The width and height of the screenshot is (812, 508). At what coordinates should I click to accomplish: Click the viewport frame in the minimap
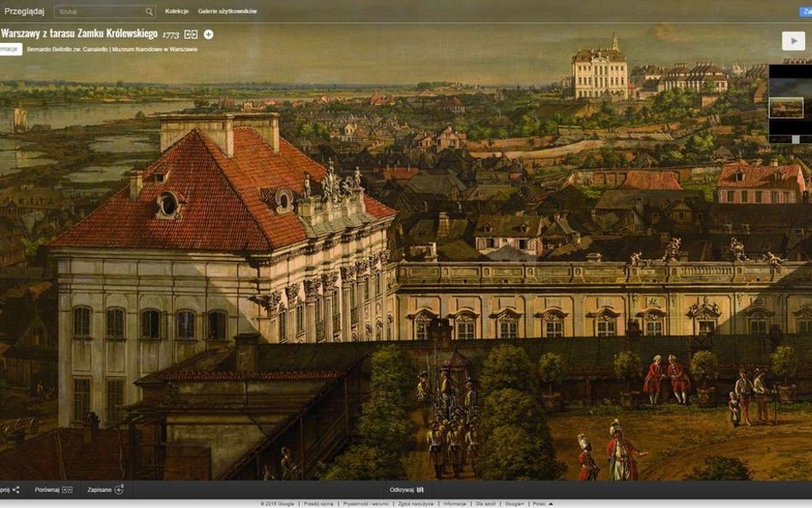coord(786,108)
